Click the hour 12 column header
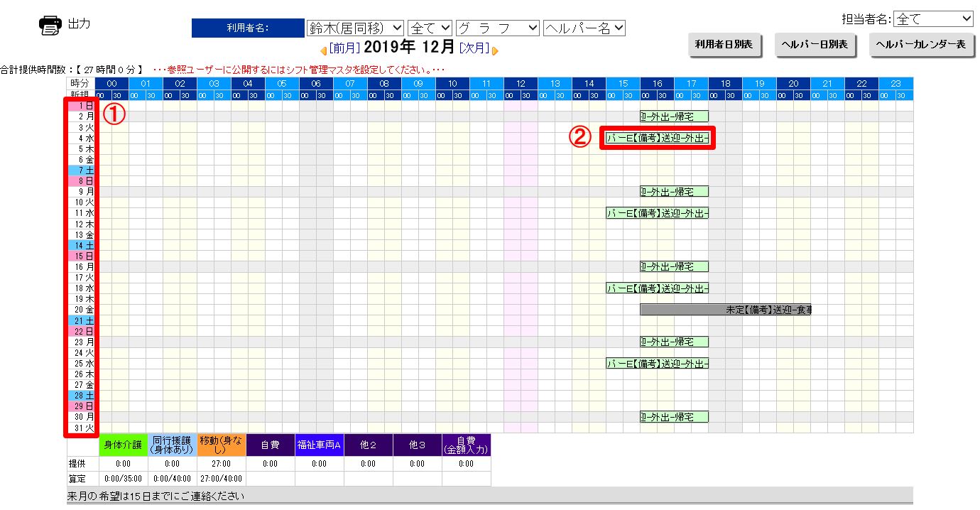Image resolution: width=980 pixels, height=510 pixels. click(521, 83)
